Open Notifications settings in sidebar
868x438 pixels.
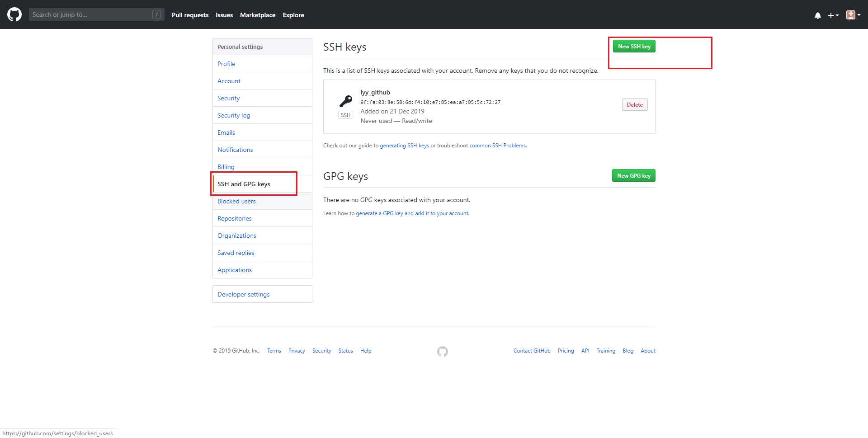click(262, 150)
